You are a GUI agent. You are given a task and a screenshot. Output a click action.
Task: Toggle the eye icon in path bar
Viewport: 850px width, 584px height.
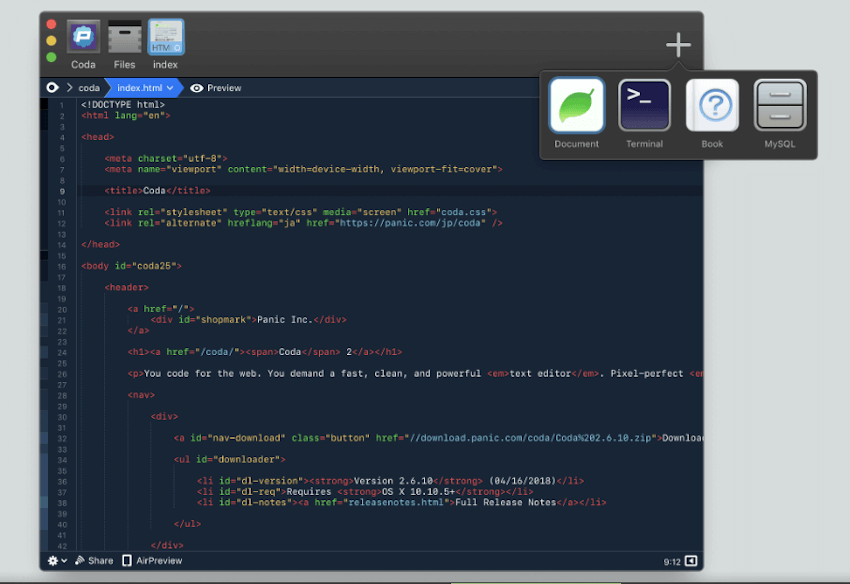(52, 87)
